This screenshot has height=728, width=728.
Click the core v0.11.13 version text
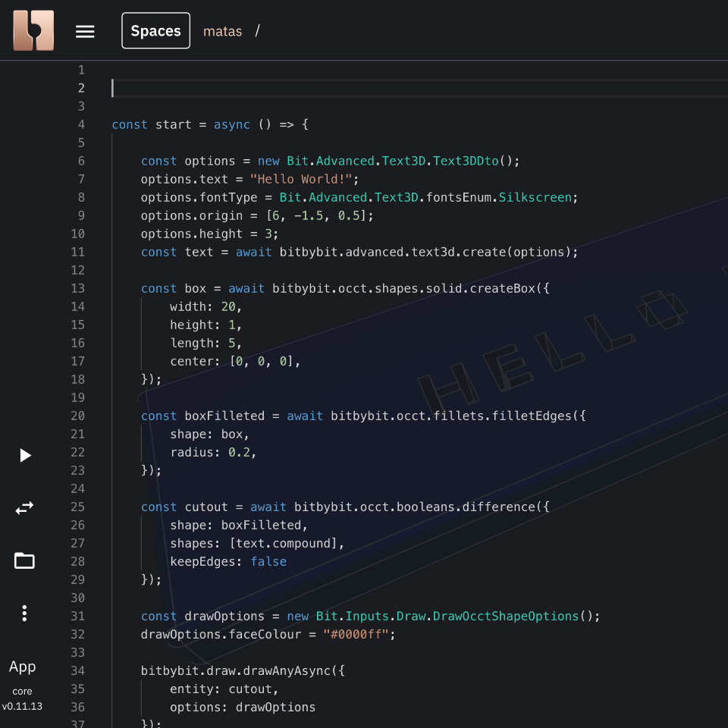point(22,699)
